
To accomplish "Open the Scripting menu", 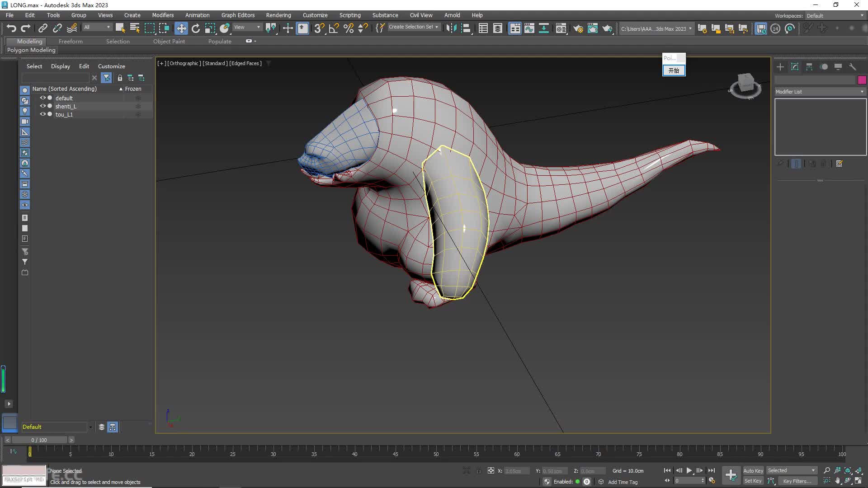I will pos(350,15).
